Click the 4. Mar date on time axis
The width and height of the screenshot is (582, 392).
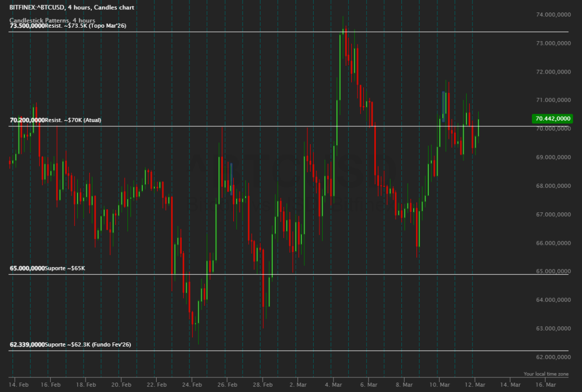[334, 385]
